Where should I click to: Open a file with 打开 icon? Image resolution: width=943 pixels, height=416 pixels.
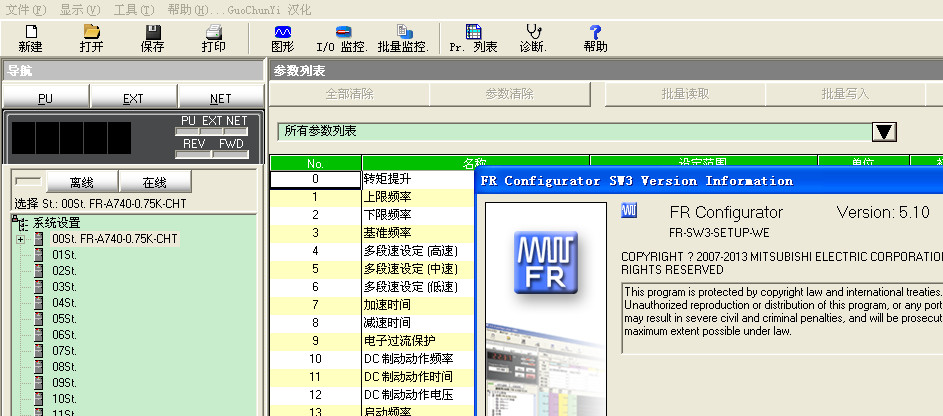pyautogui.click(x=91, y=33)
